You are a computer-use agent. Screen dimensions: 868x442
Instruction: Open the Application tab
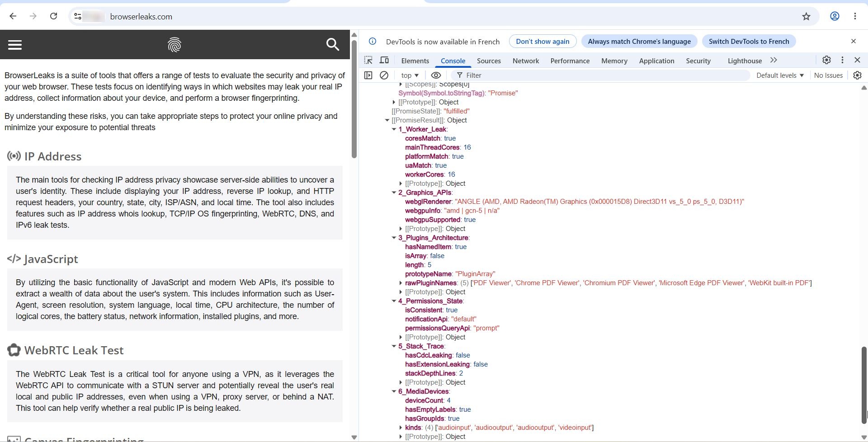click(x=656, y=61)
